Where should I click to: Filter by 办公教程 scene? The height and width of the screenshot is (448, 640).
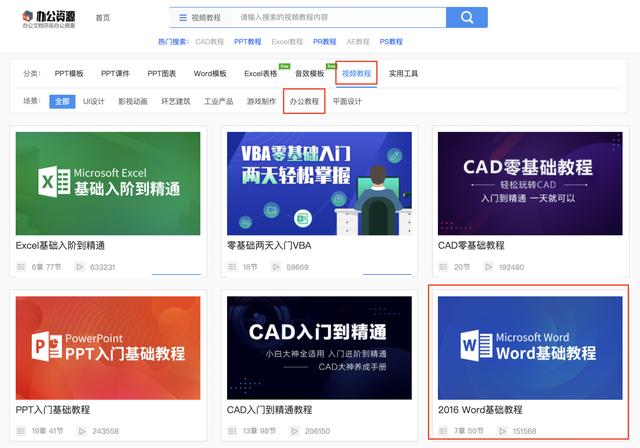point(304,101)
